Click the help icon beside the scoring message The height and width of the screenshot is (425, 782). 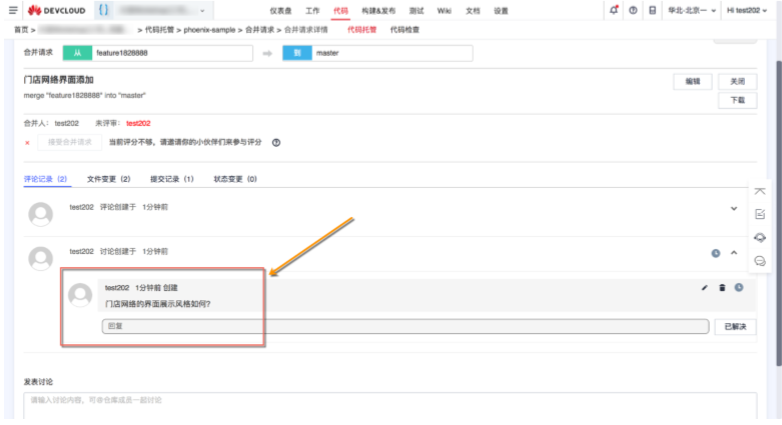point(276,143)
